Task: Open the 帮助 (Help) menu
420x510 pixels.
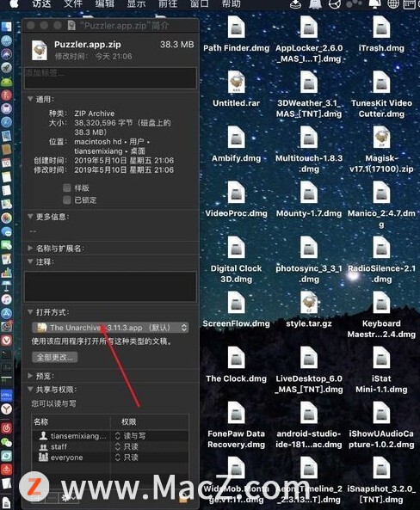Action: pos(232,4)
